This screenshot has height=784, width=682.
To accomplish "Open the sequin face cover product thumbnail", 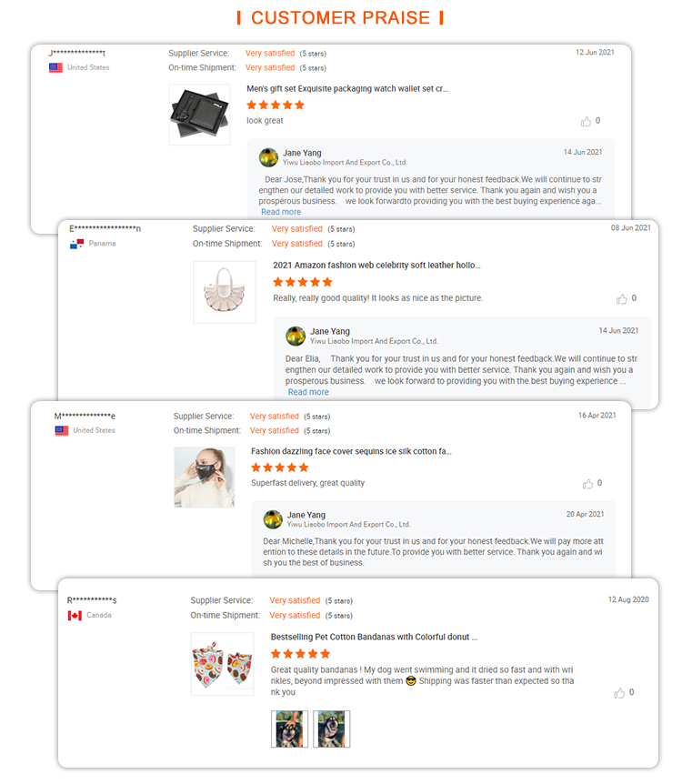I will [205, 477].
